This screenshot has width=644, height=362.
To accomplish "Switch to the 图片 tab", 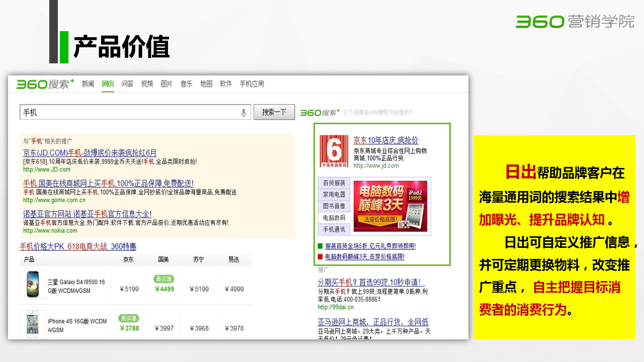I will pyautogui.click(x=167, y=84).
